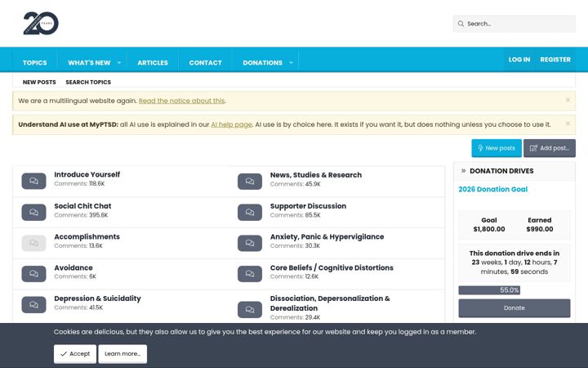Click the 20 years site logo

(41, 23)
